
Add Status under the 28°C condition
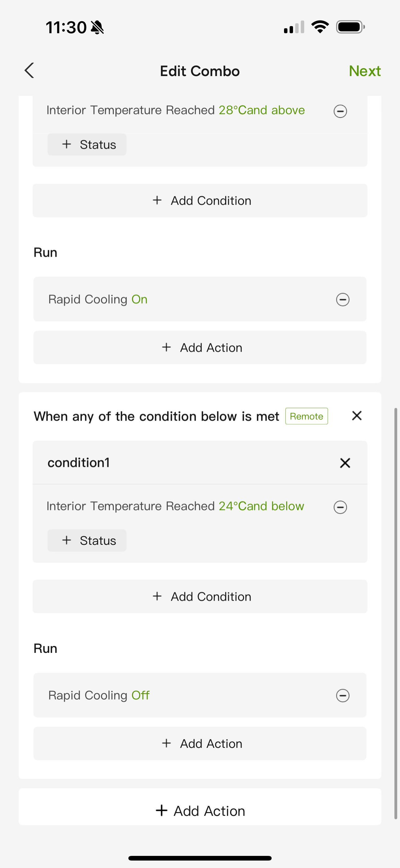(87, 145)
